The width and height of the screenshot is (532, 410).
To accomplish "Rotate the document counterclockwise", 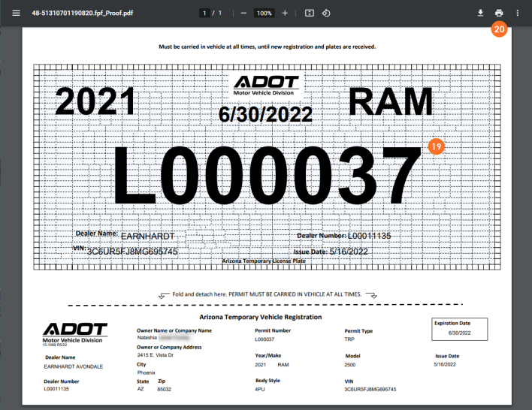I will (326, 14).
